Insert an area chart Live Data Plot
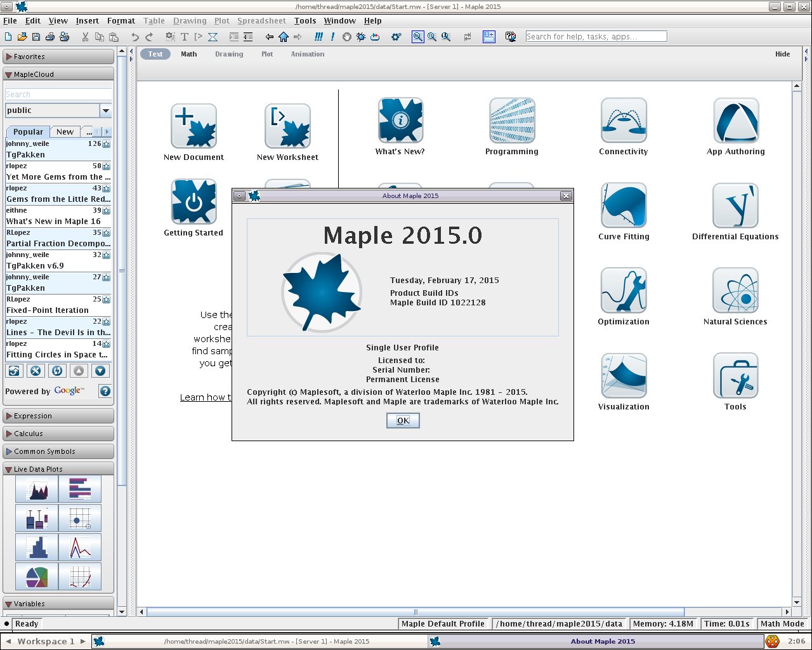Image resolution: width=812 pixels, height=650 pixels. (x=37, y=489)
